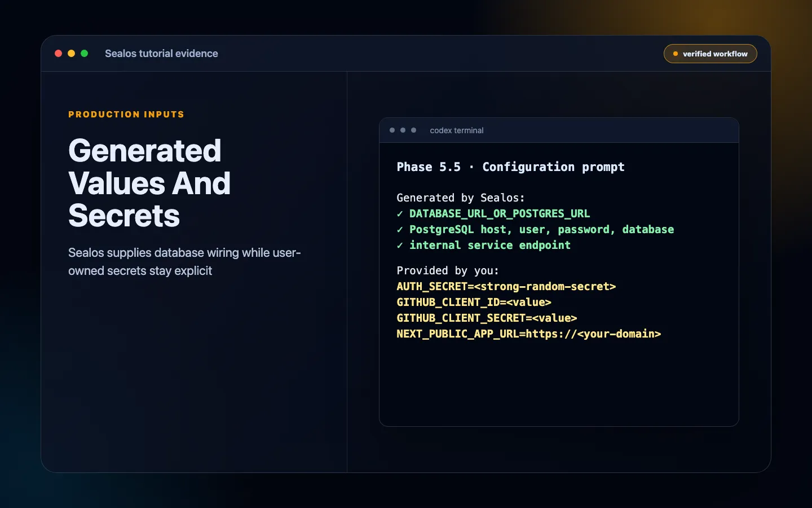Select the AUTH_SECRET line
The image size is (812, 508).
tap(506, 286)
